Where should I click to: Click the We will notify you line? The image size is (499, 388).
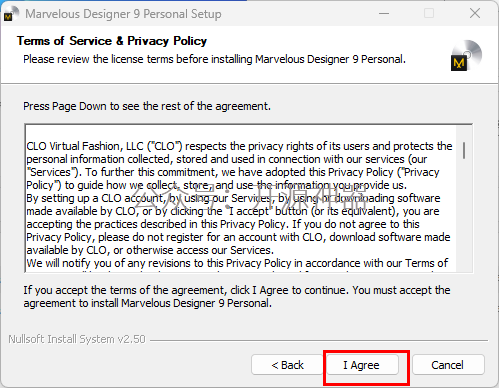237,263
